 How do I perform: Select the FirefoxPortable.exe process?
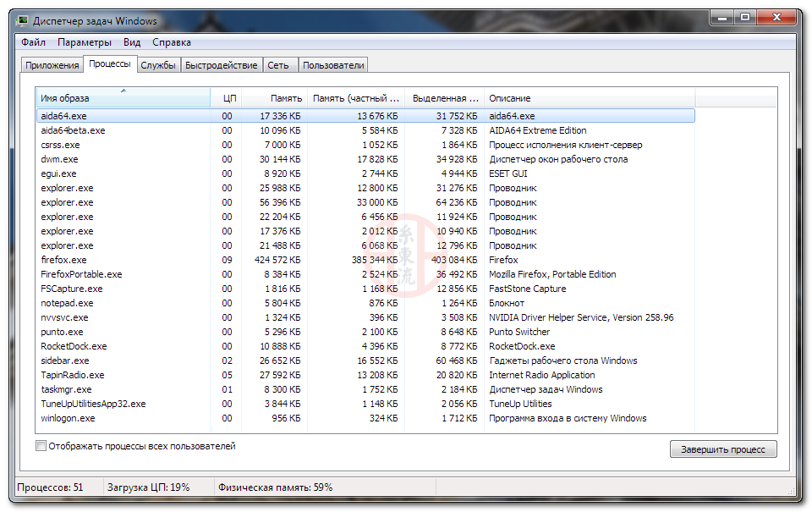coord(365,274)
